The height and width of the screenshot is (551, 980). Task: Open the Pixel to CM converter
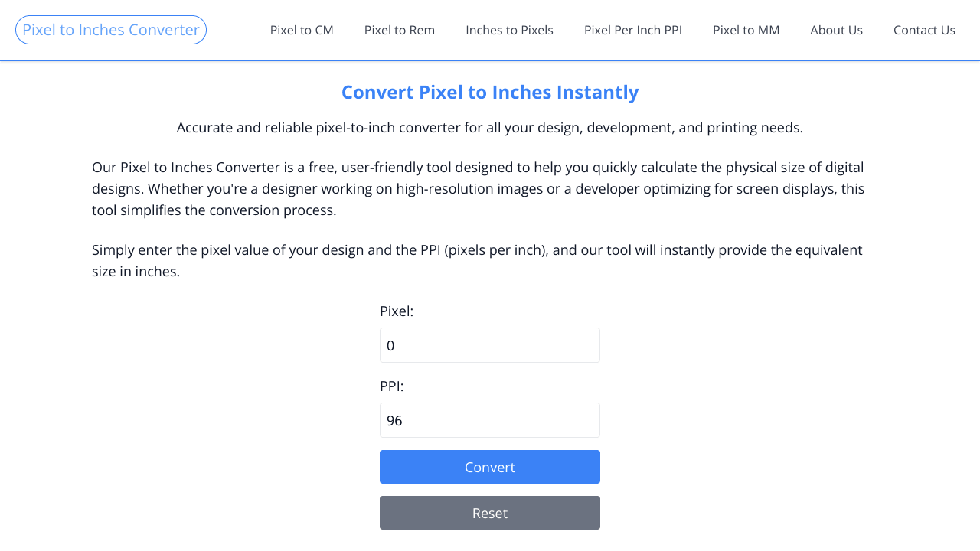(x=302, y=30)
